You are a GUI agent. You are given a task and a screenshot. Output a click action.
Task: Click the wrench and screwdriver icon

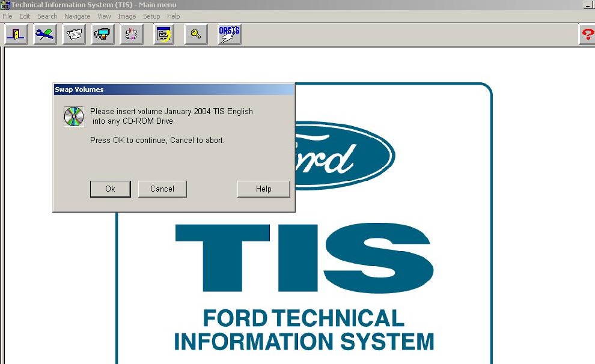[x=44, y=34]
